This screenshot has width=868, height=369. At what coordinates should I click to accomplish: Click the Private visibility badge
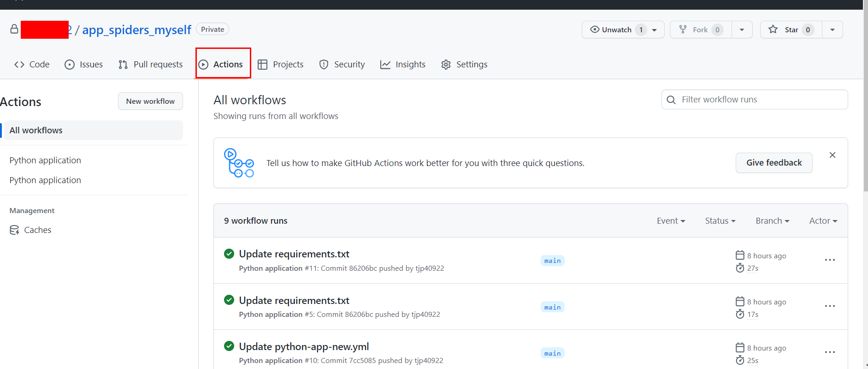click(x=213, y=29)
